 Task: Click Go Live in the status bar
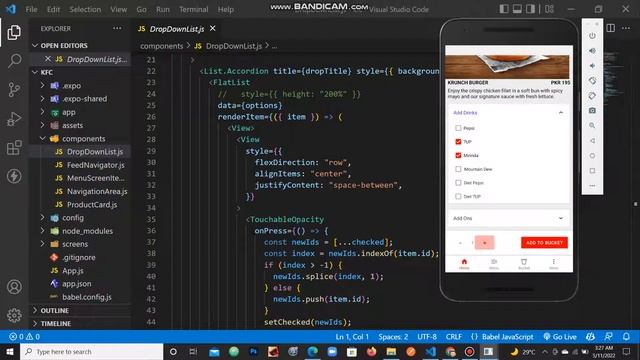coord(560,337)
